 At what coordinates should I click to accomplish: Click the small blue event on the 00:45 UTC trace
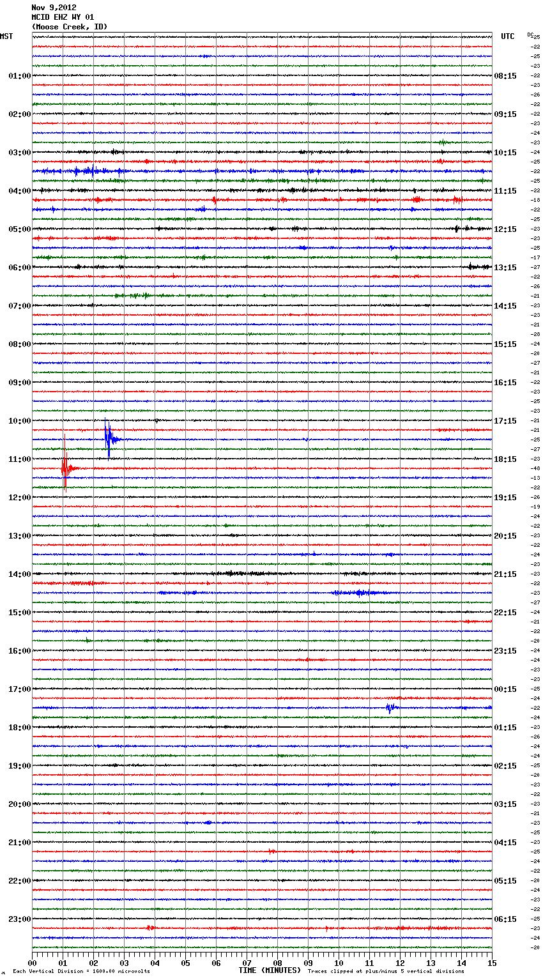click(392, 707)
